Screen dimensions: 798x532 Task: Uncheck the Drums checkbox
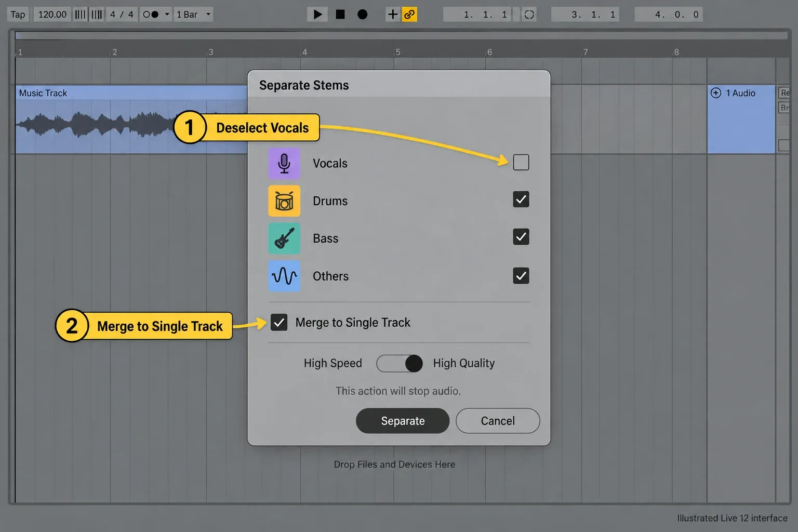[x=521, y=199]
